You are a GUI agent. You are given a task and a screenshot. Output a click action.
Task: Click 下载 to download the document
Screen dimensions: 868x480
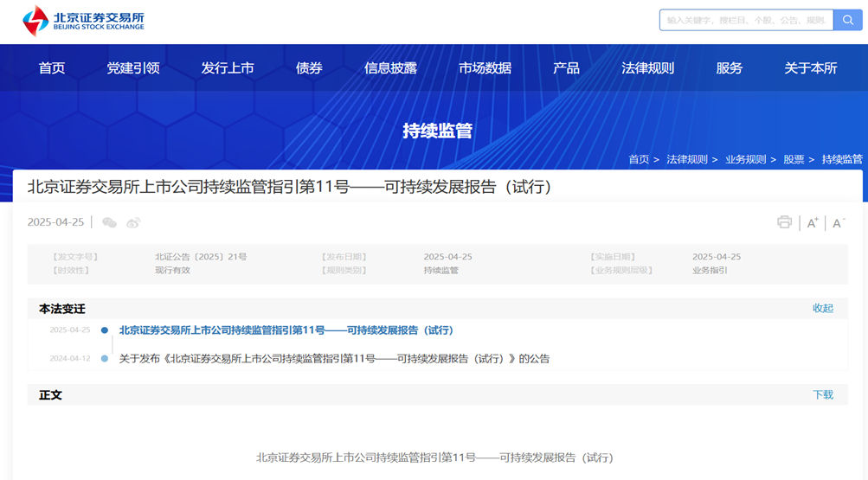pyautogui.click(x=822, y=395)
